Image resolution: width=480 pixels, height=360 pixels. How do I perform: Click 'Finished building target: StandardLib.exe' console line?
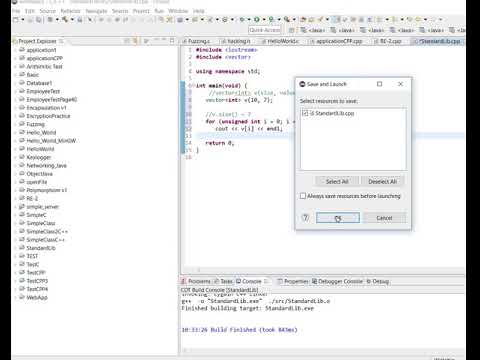pyautogui.click(x=247, y=308)
